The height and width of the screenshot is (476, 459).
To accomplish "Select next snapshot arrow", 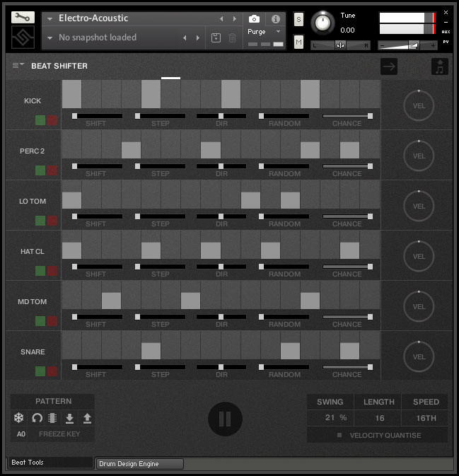I will pos(198,38).
